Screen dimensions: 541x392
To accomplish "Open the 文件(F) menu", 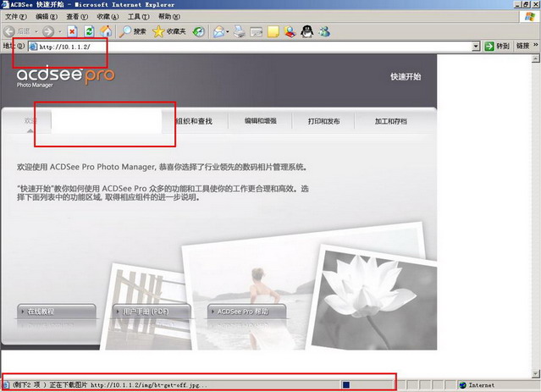I will tap(15, 17).
